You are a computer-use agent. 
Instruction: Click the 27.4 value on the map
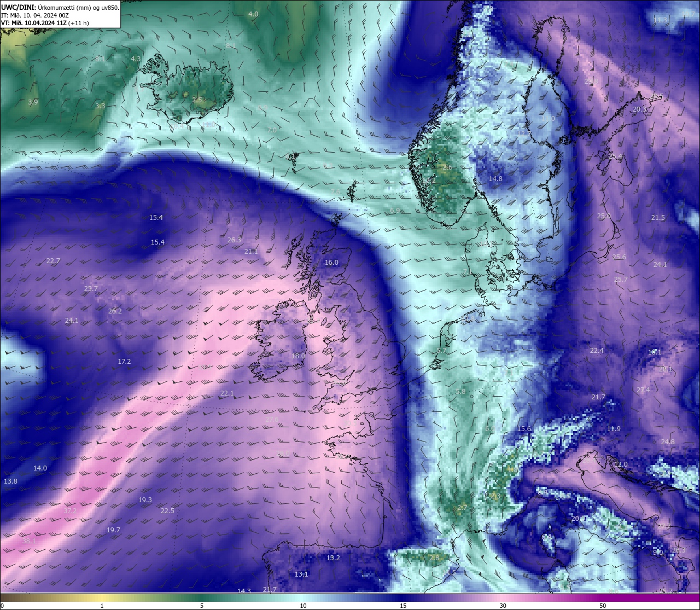(x=643, y=390)
